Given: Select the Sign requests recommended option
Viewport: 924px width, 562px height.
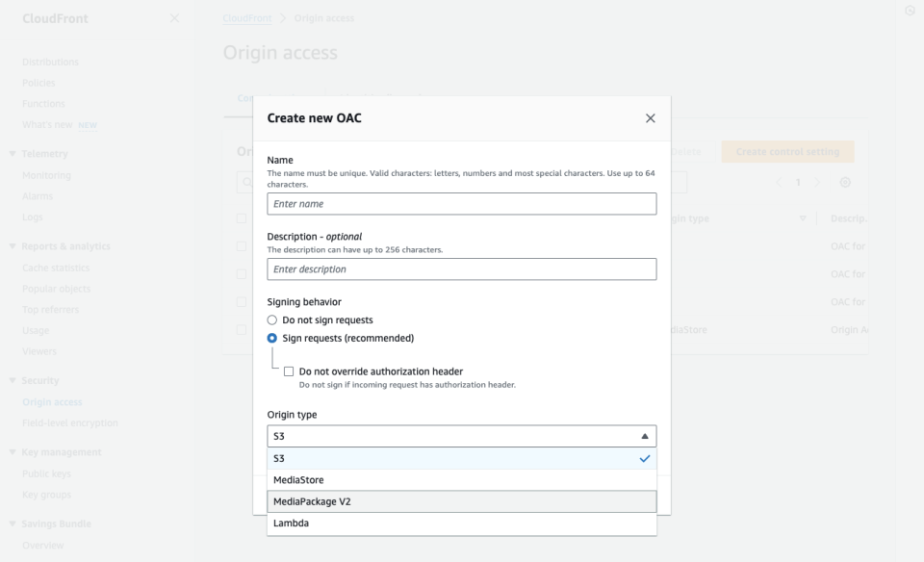Looking at the screenshot, I should pos(273,338).
